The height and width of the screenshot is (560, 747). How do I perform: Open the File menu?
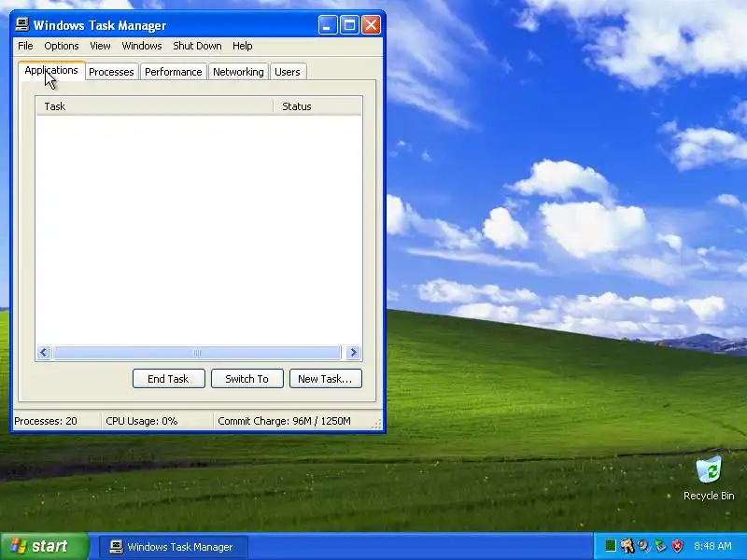(x=25, y=46)
